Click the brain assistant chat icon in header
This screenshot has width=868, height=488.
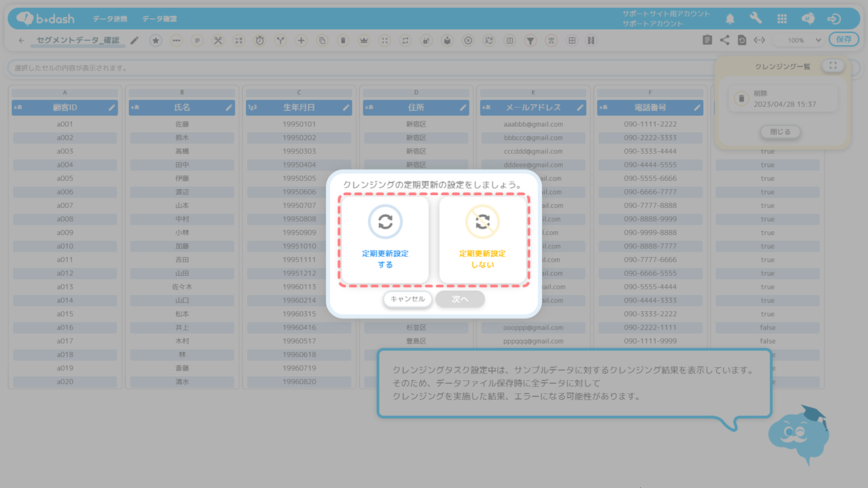point(808,19)
